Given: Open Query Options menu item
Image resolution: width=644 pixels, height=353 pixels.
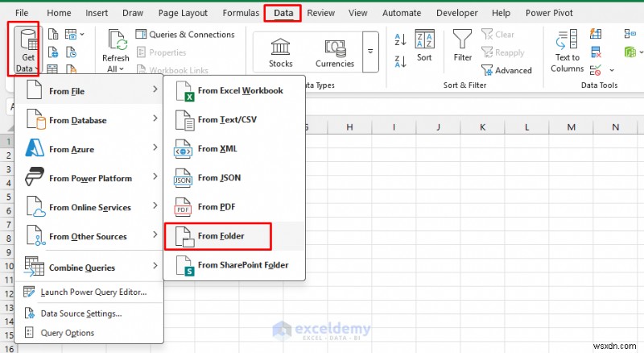Looking at the screenshot, I should point(89,332).
